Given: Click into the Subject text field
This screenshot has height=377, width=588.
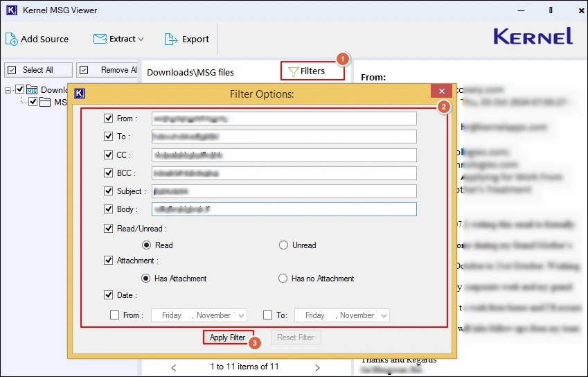Looking at the screenshot, I should click(x=284, y=191).
